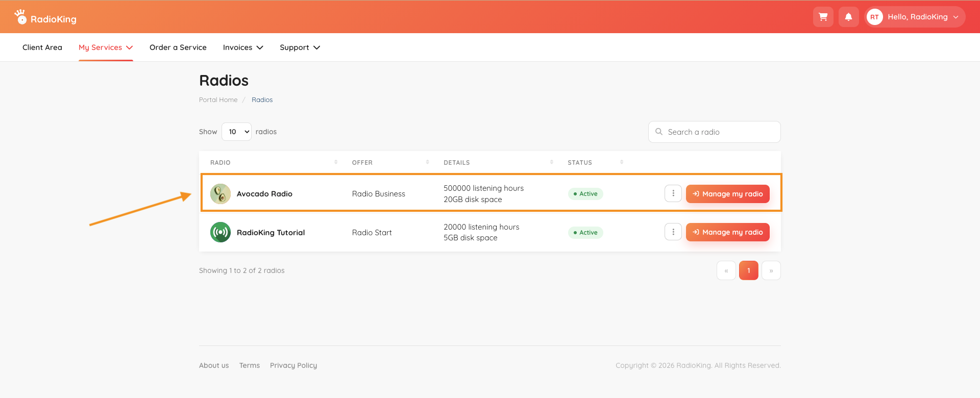Click the Avocado Radio logo thumbnail
The image size is (980, 398).
(x=220, y=194)
